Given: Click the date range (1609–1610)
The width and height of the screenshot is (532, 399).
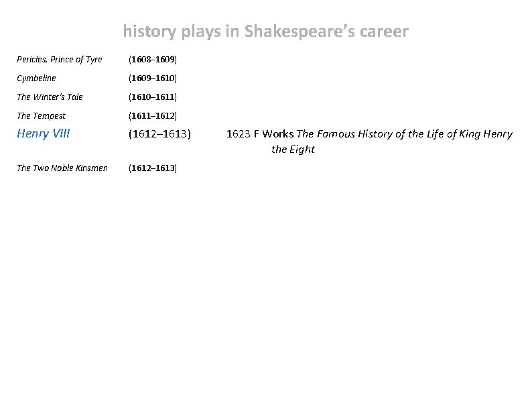Looking at the screenshot, I should pos(153,78).
